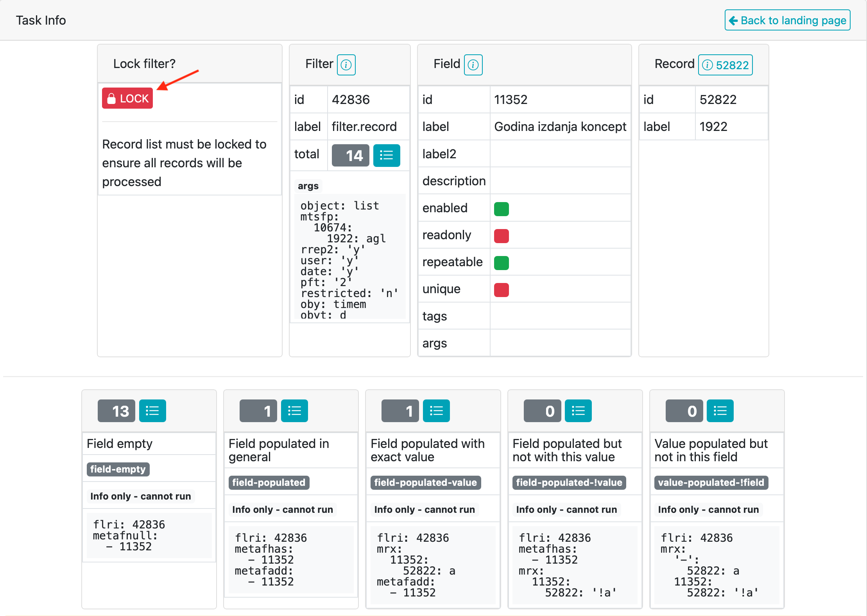Select field id value 11352
This screenshot has height=616, width=867.
(x=511, y=100)
